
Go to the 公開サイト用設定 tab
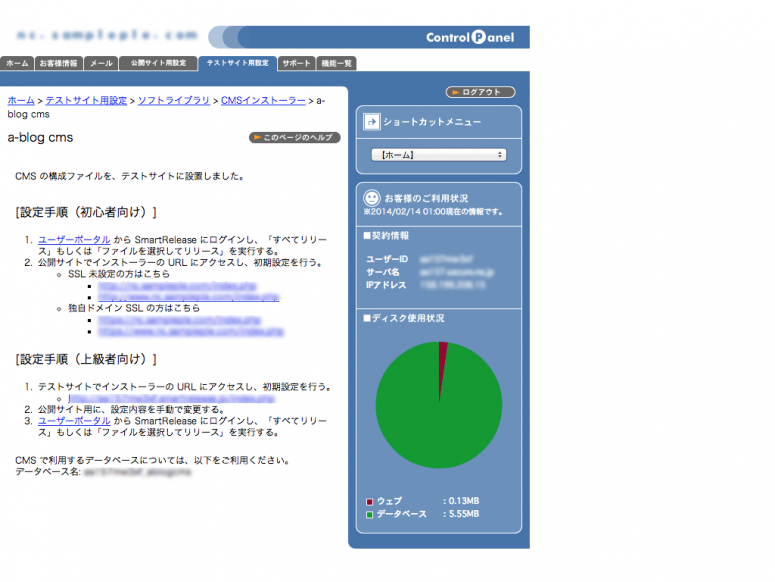point(158,63)
